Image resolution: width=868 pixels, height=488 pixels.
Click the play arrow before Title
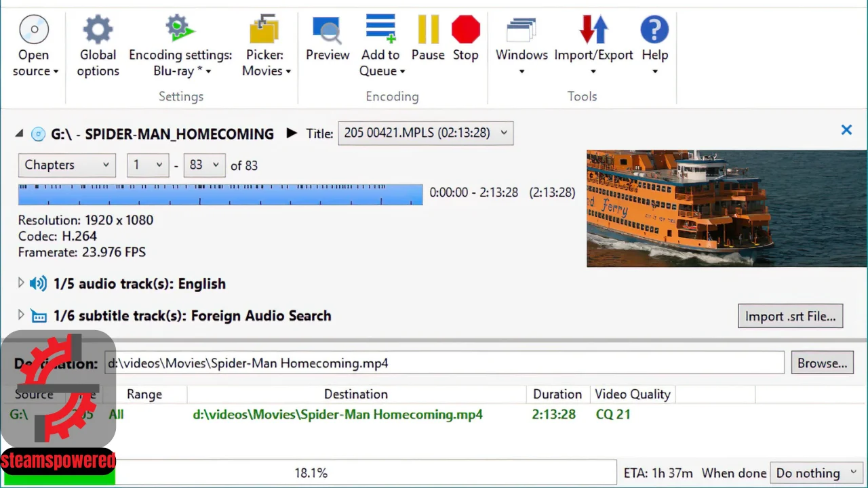pyautogui.click(x=292, y=133)
